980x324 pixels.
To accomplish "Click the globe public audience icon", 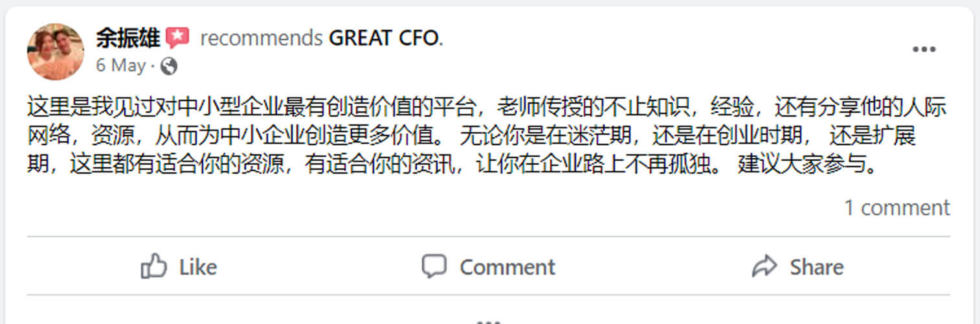I will coord(168,66).
